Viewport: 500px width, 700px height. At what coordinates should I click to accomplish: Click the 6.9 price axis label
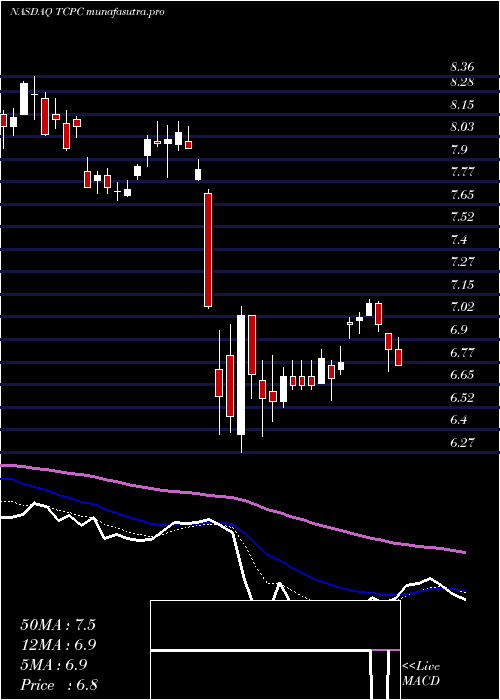coord(459,329)
